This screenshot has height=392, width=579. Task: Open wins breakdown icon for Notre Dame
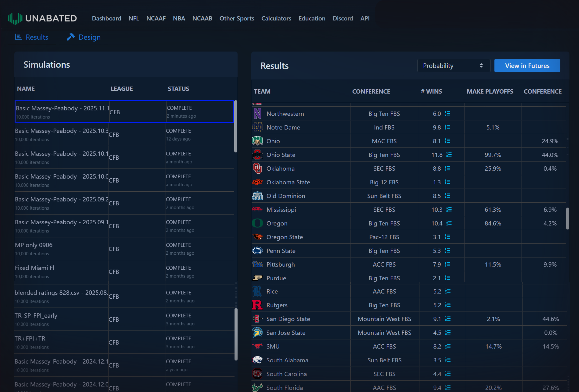(447, 127)
